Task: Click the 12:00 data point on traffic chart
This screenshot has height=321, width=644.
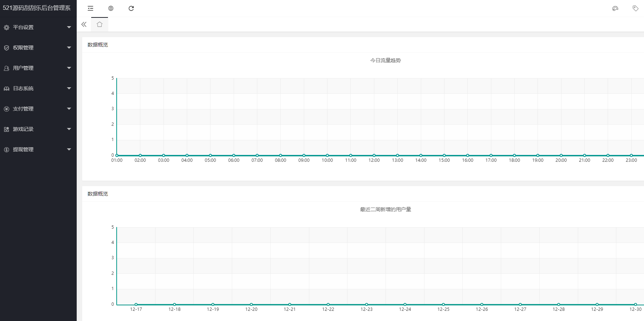Action: coord(374,156)
